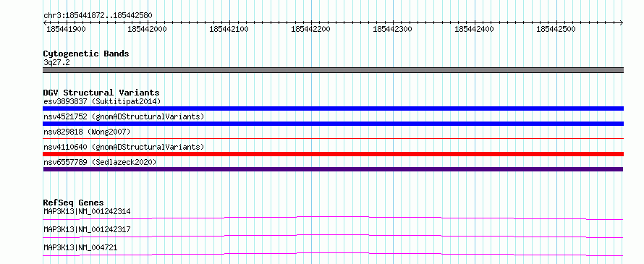Click the nsv829818 (Wong2007) label

[87, 132]
